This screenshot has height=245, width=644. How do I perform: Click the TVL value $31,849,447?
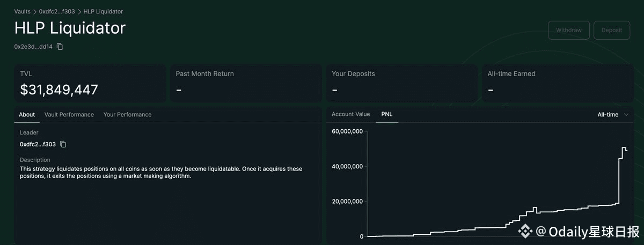coord(59,90)
